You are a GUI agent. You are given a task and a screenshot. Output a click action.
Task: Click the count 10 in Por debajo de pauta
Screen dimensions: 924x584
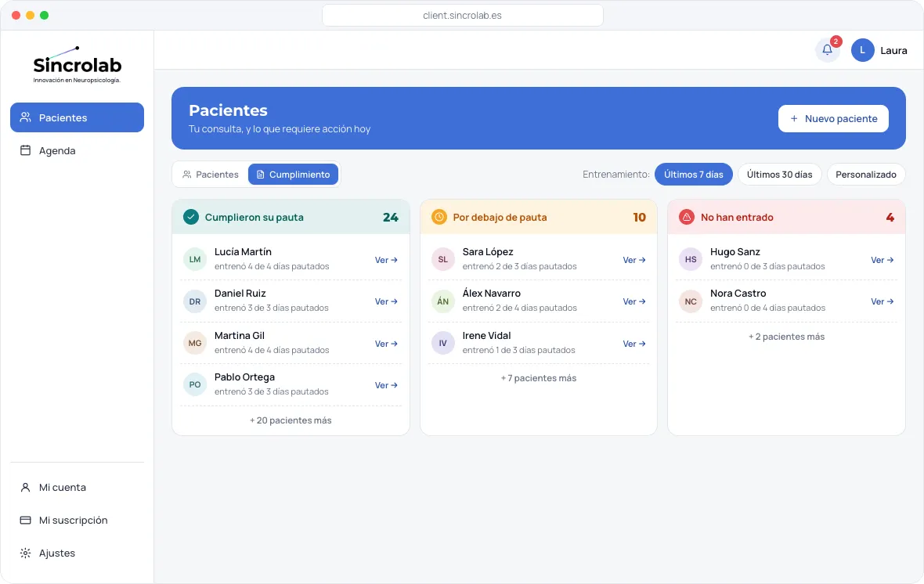[640, 217]
